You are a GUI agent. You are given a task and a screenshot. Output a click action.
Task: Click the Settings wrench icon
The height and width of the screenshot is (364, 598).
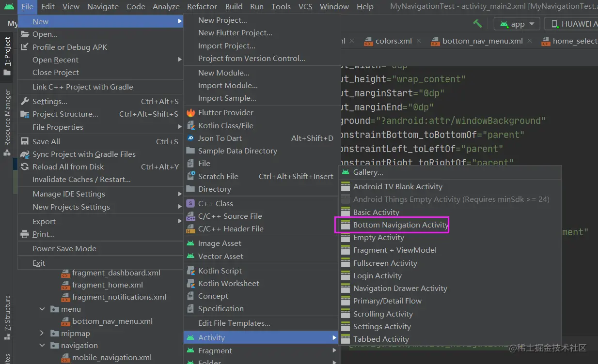click(x=25, y=101)
